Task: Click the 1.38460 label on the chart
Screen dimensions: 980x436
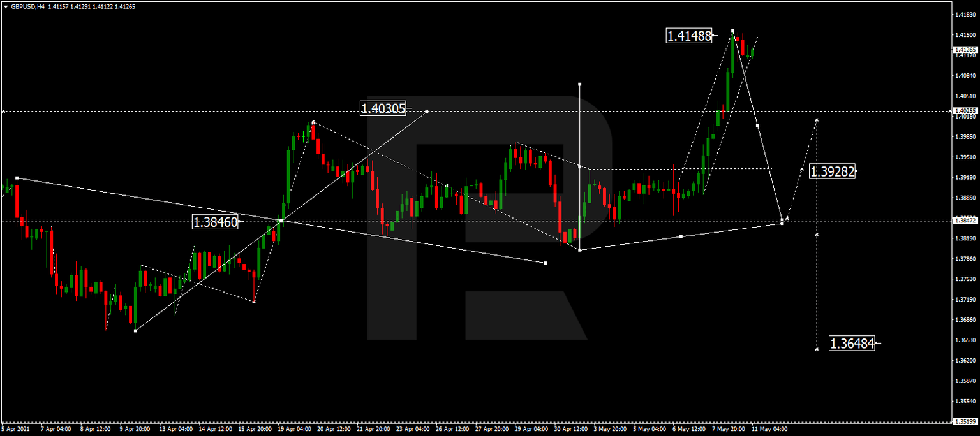Action: 215,222
